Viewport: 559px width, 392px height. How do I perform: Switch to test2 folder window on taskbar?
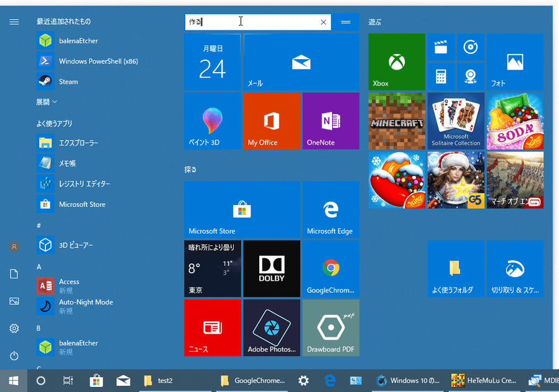[177, 381]
